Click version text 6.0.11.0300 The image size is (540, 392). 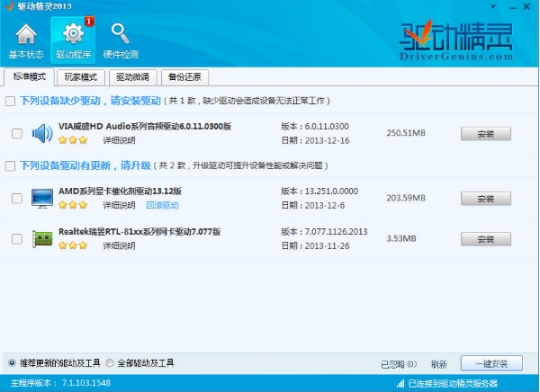327,126
